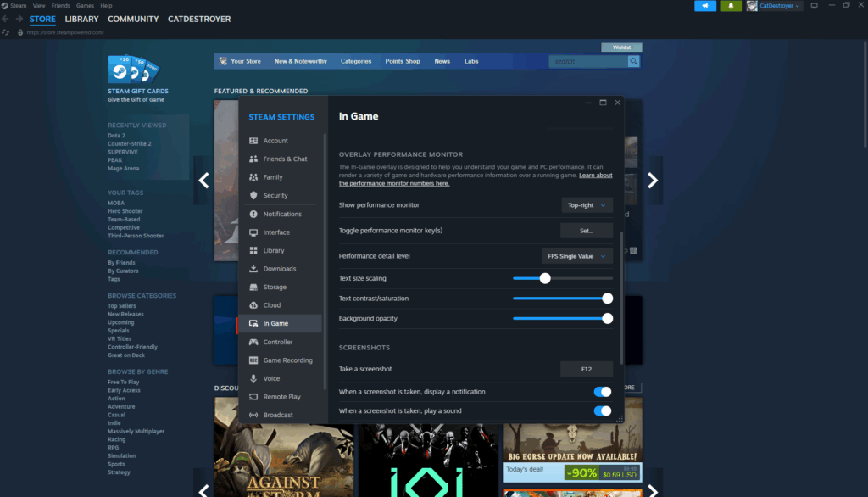
Task: Open Counter-Strike 2 recently viewed link
Action: [x=130, y=143]
